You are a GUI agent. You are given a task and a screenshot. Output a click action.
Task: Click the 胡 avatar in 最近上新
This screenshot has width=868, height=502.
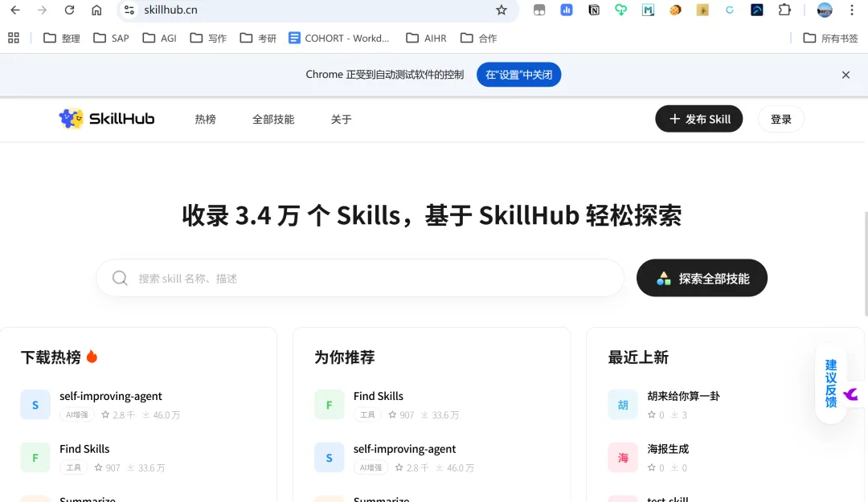623,404
